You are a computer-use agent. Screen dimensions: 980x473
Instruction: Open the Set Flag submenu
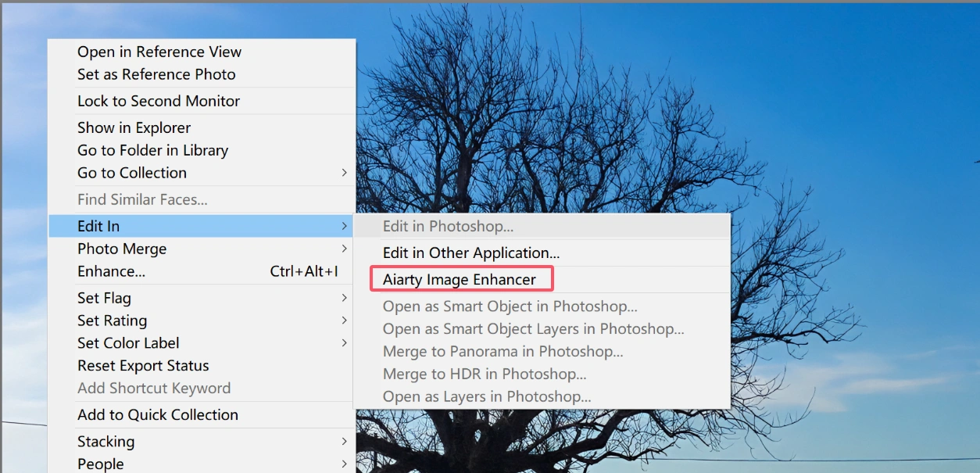coord(202,298)
